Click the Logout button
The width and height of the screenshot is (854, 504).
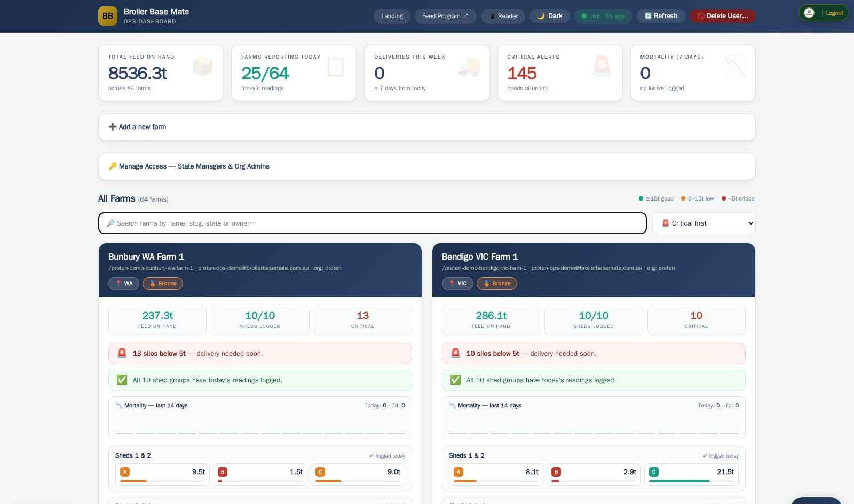click(834, 13)
